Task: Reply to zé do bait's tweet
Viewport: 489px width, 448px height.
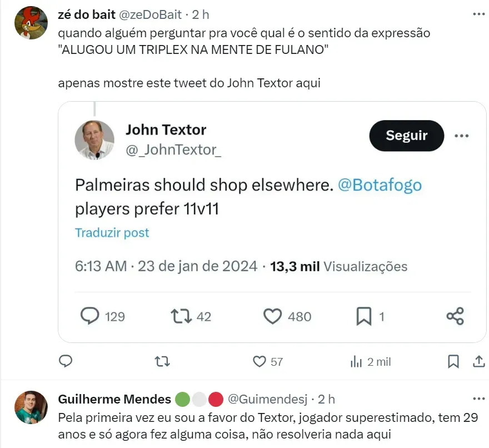Action: point(66,361)
